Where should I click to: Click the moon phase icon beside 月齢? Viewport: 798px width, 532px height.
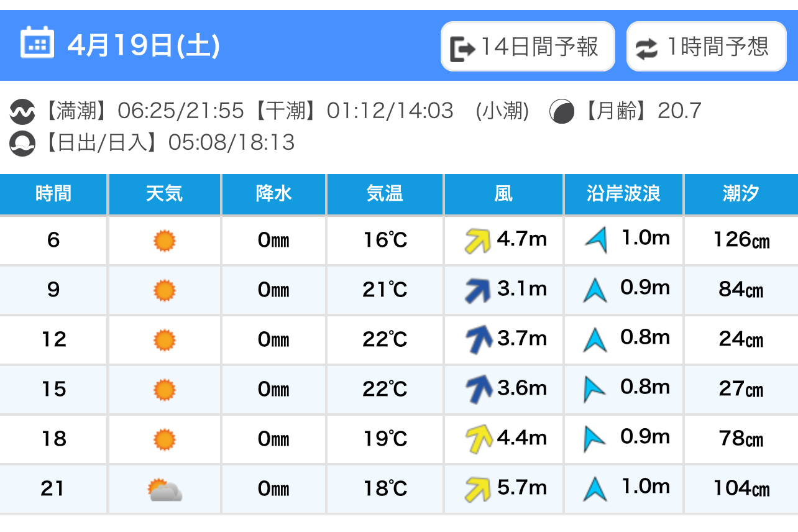562,112
